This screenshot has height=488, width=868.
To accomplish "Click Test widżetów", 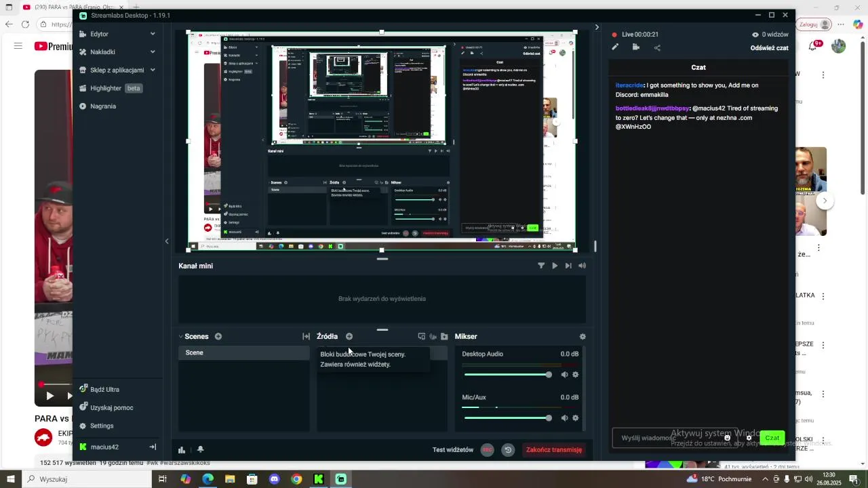I will pyautogui.click(x=453, y=450).
